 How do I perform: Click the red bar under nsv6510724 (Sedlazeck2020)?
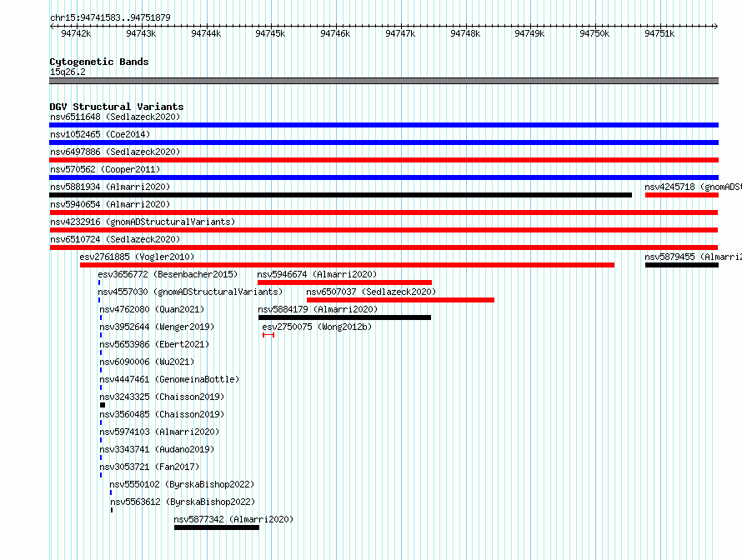pyautogui.click(x=384, y=247)
